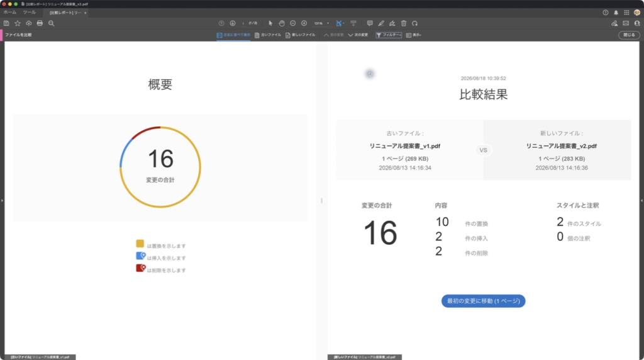Viewport: 644px width, 360px height.
Task: Click the trash delete icon
Action: tap(404, 23)
